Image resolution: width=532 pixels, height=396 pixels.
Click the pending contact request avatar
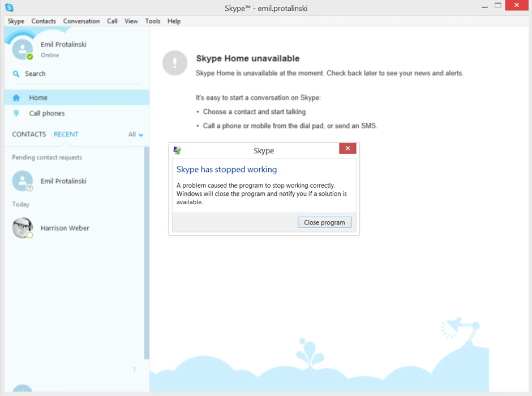click(22, 180)
